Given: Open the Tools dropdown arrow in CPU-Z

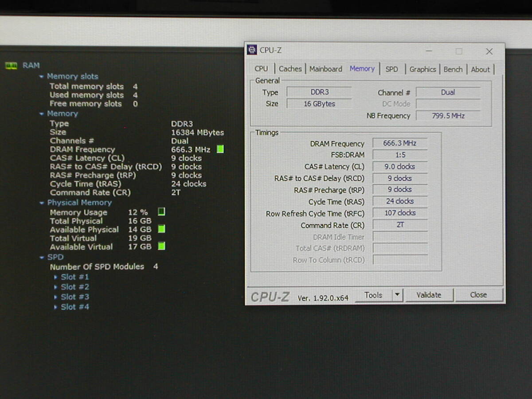Looking at the screenshot, I should (x=397, y=295).
